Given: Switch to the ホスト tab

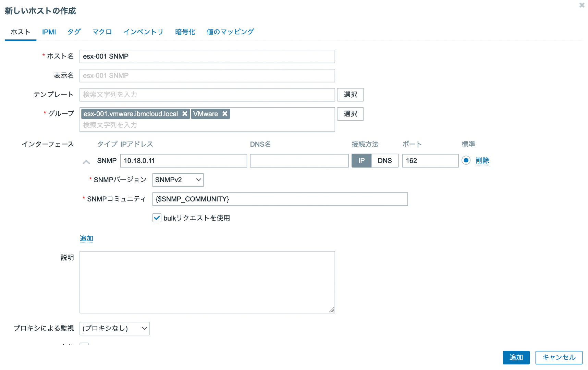Looking at the screenshot, I should 21,32.
